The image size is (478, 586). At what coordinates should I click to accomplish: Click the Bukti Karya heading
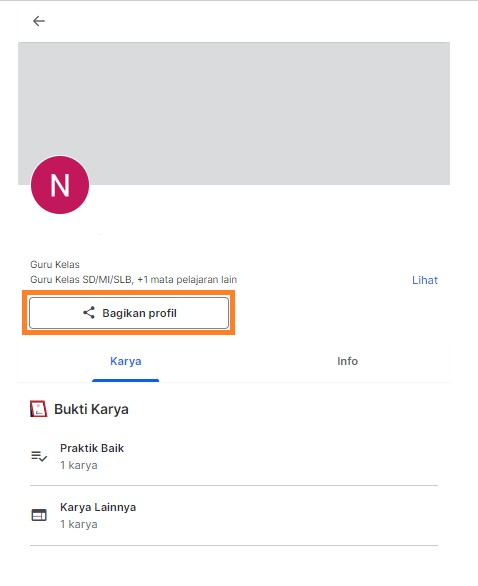pyautogui.click(x=91, y=409)
